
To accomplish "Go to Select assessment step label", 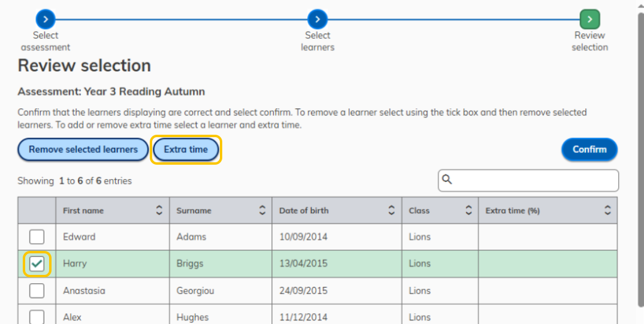I will [46, 41].
